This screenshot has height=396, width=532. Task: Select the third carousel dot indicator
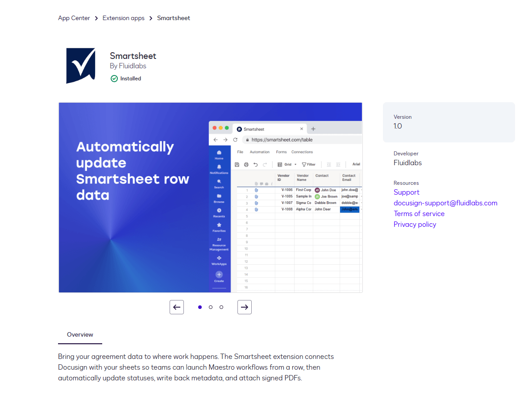[x=221, y=307]
